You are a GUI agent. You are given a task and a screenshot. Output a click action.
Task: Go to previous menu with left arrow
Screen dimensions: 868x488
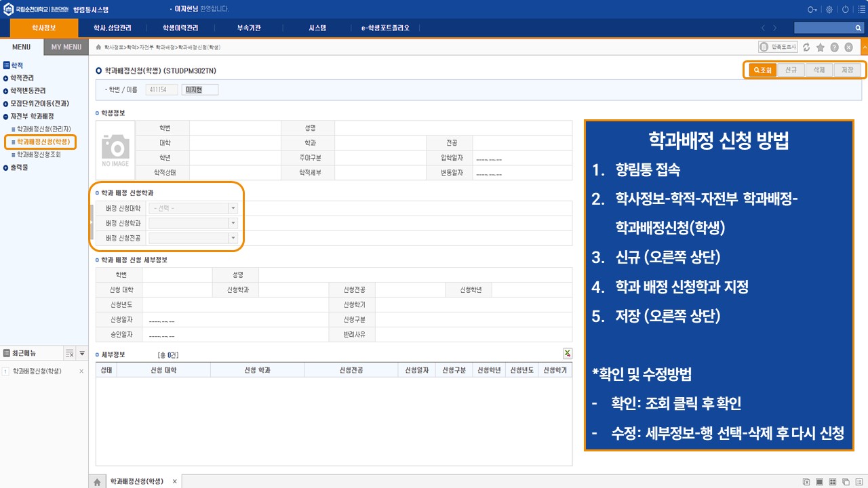coord(764,28)
